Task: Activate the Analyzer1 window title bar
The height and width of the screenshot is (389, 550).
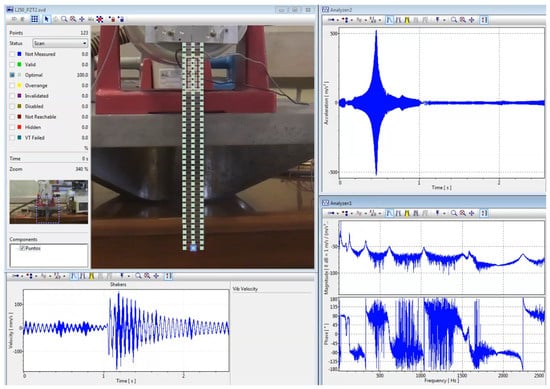Action: (x=434, y=203)
